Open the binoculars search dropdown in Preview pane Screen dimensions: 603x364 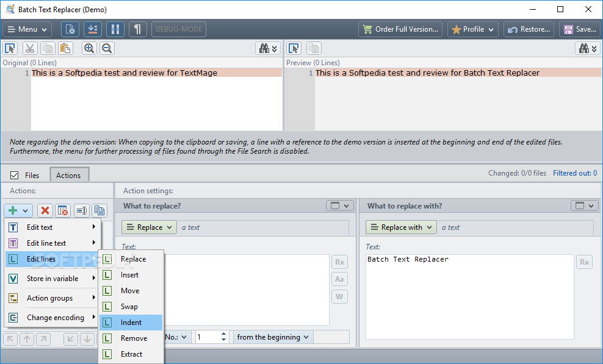point(588,48)
